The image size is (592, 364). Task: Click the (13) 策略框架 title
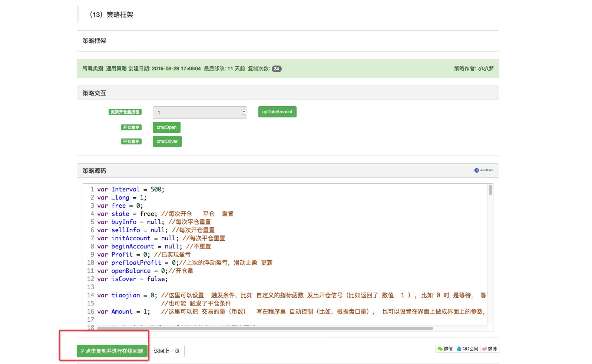coord(111,14)
